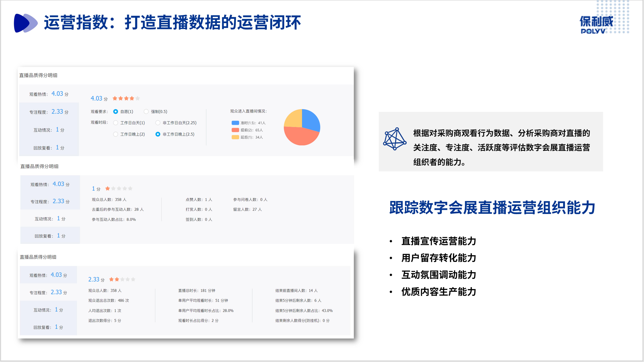Screen dimensions: 644x362
Task: Click the gray description box about 采购商观看行为数据
Action: (x=491, y=142)
